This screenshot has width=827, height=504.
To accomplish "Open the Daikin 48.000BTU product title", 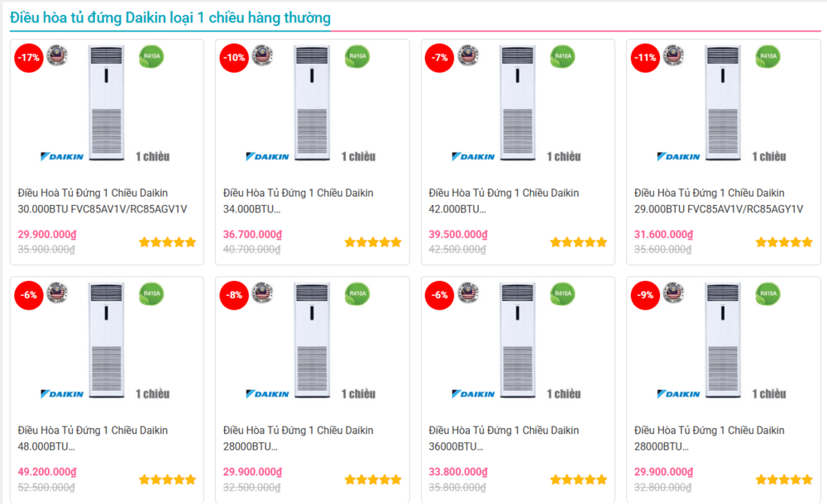I will [x=93, y=438].
